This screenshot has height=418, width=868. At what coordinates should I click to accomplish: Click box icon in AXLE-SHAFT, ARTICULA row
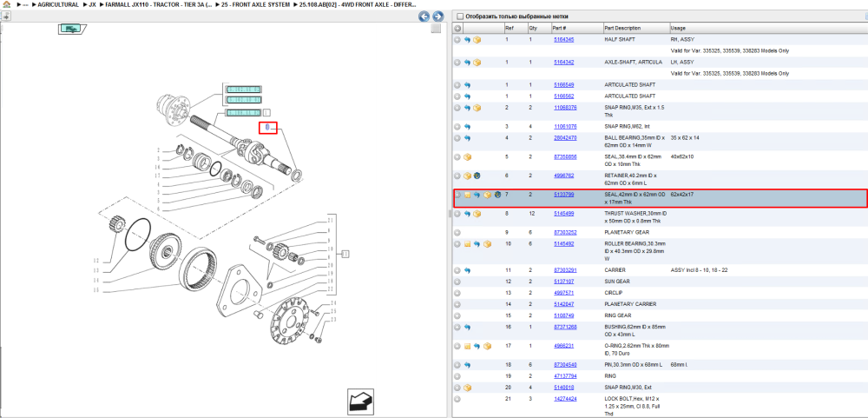point(477,63)
